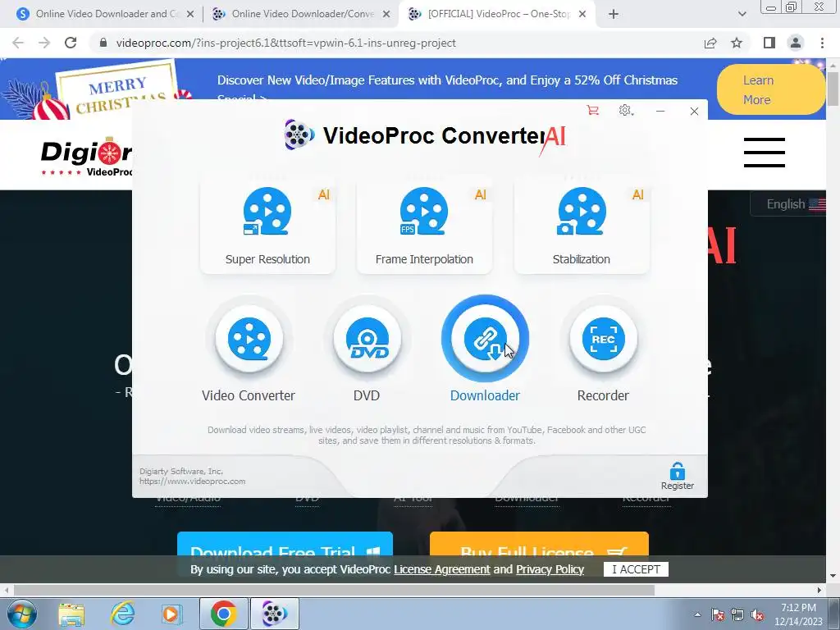The width and height of the screenshot is (840, 630).
Task: View site information via the lock icon
Action: (103, 43)
